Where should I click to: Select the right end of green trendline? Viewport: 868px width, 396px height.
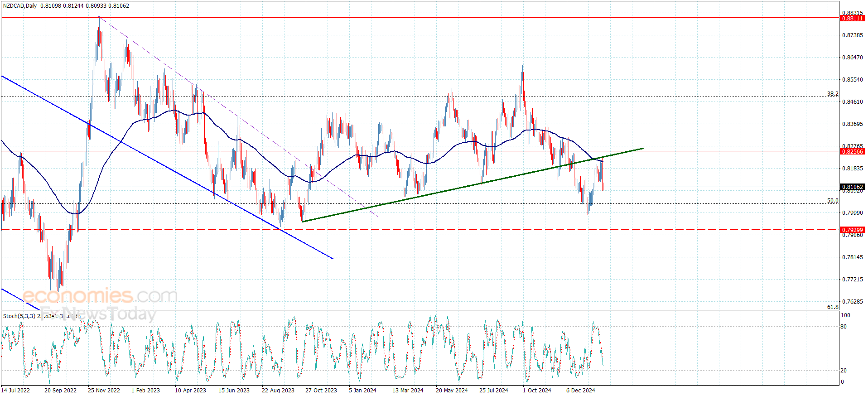pos(642,148)
